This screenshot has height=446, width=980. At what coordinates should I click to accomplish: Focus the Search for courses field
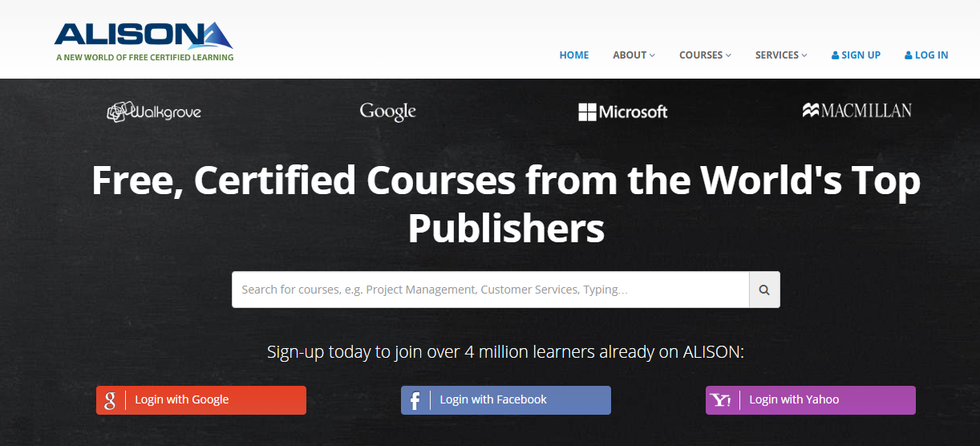click(491, 290)
